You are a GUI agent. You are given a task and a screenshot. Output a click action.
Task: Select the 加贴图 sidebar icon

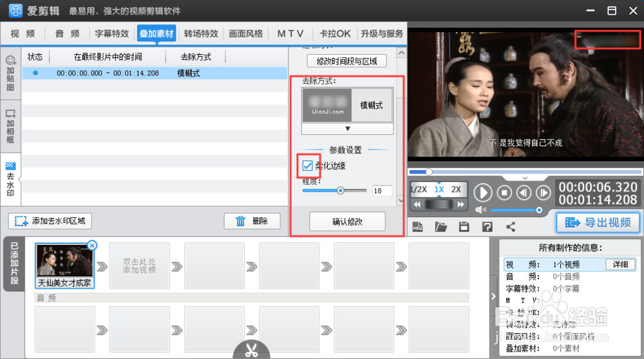pyautogui.click(x=10, y=73)
